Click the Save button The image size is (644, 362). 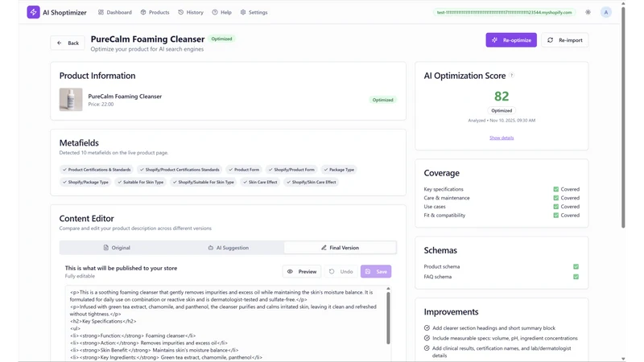pos(376,271)
